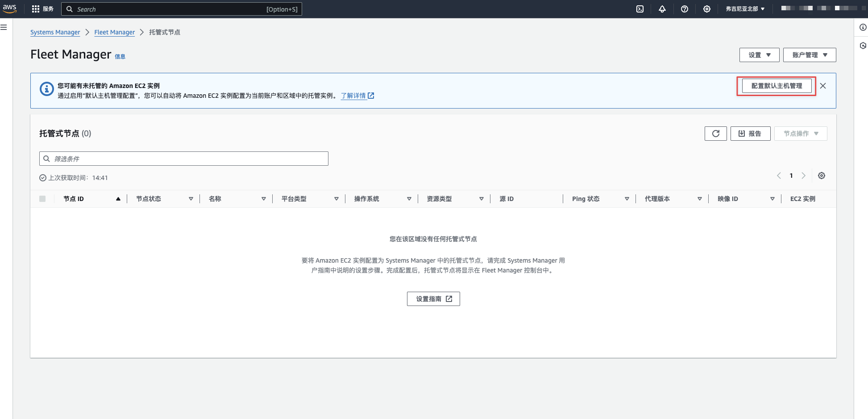The height and width of the screenshot is (419, 868).
Task: Sort by 名称 column arrow
Action: 264,199
